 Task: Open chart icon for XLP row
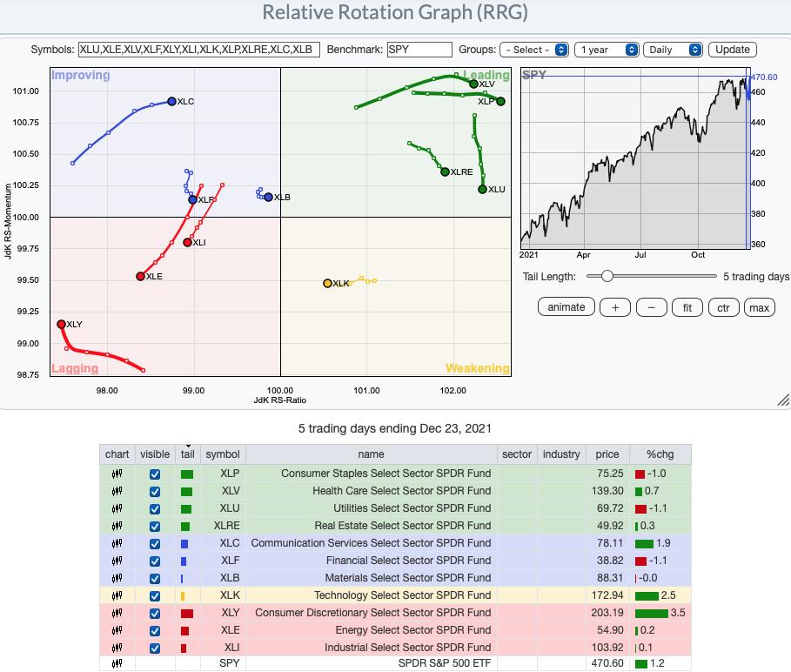point(117,474)
